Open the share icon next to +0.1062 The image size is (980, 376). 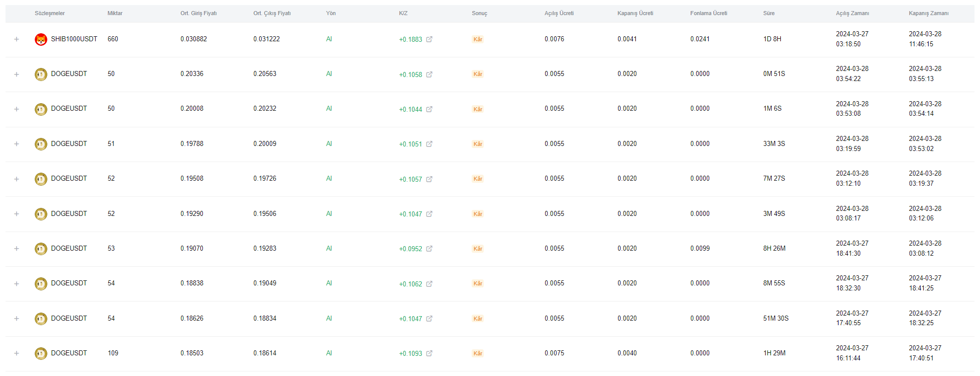(429, 284)
